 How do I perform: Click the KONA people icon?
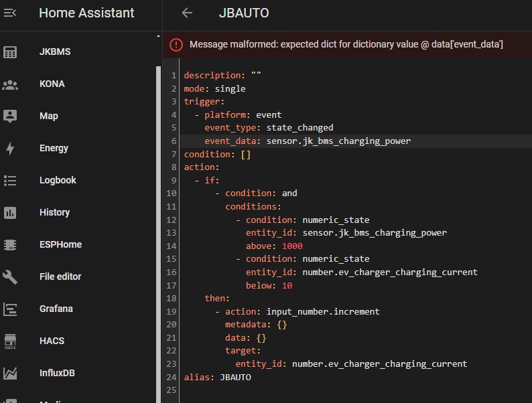(10, 84)
